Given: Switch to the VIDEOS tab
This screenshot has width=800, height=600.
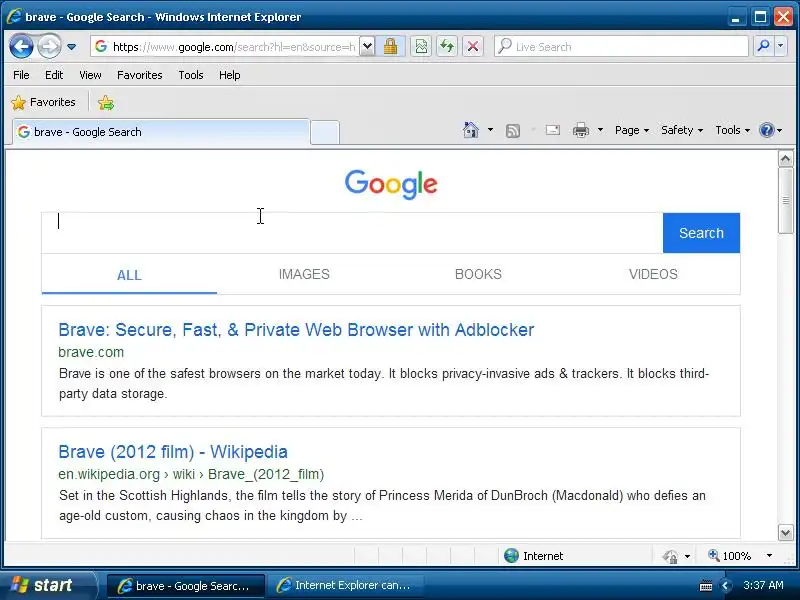Looking at the screenshot, I should click(653, 274).
